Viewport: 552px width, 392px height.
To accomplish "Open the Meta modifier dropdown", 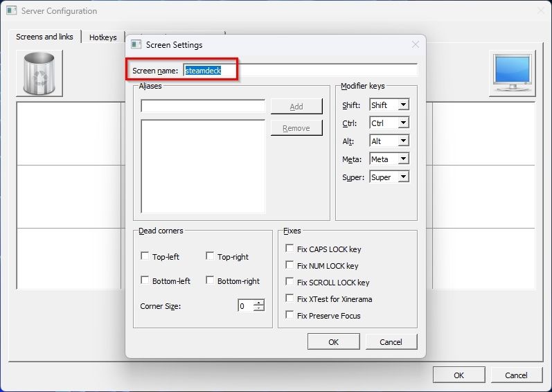I will pyautogui.click(x=404, y=159).
